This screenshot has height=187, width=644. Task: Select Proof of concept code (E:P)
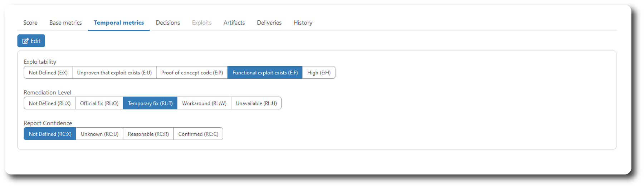(x=192, y=73)
